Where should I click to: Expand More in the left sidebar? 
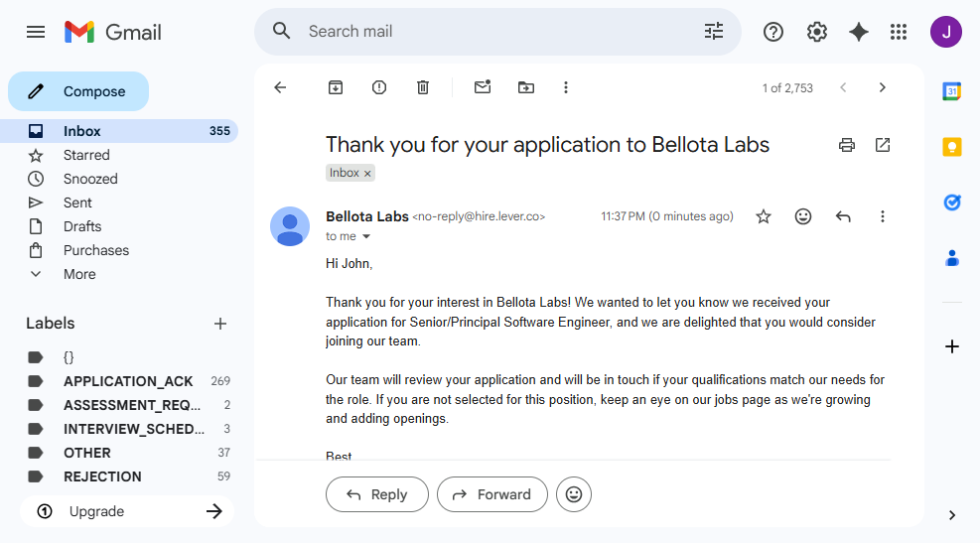point(79,274)
